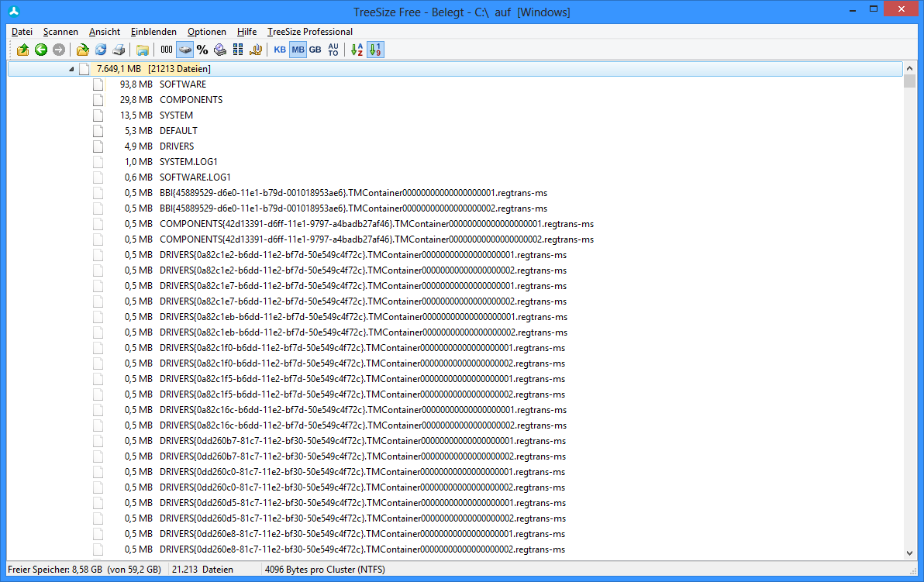The width and height of the screenshot is (924, 582).
Task: Click the vertical scrollbar thumb
Action: (909, 81)
